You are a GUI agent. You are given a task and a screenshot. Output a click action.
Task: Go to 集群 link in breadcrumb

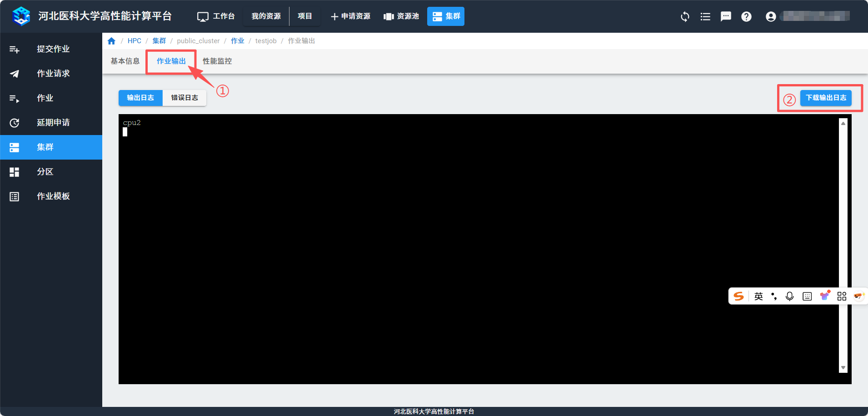pyautogui.click(x=159, y=41)
